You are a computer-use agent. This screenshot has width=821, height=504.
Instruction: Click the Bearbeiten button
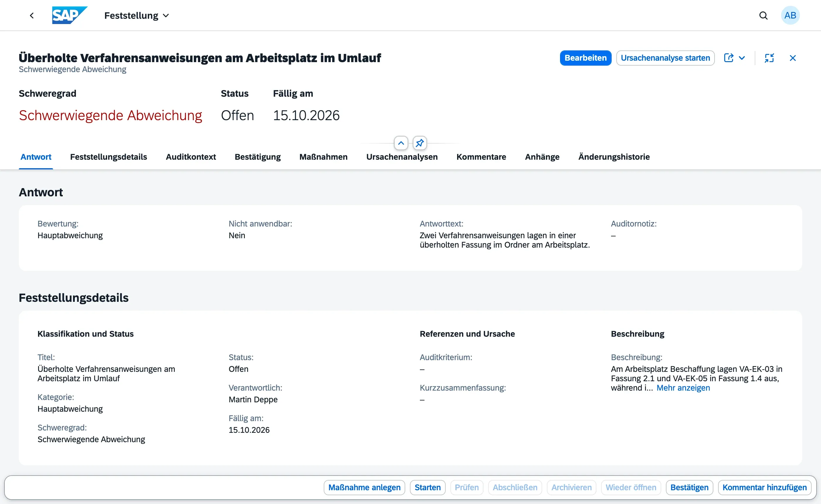[585, 58]
